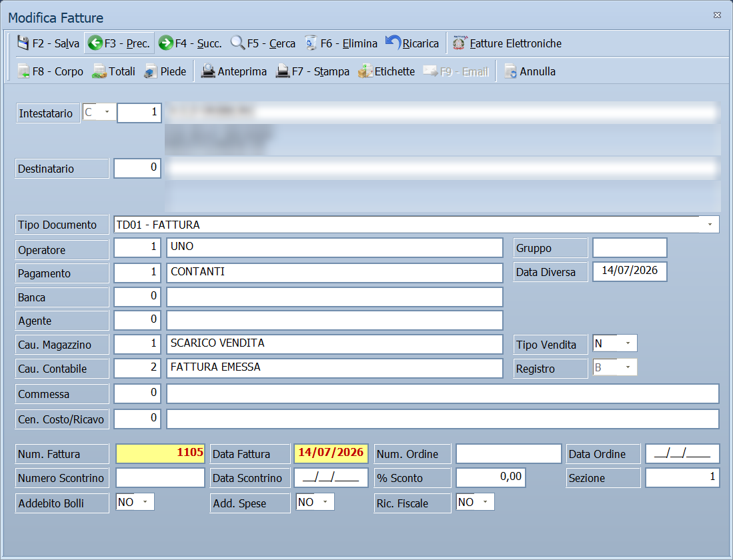Click the Sezione input field
The width and height of the screenshot is (733, 560).
tap(682, 477)
